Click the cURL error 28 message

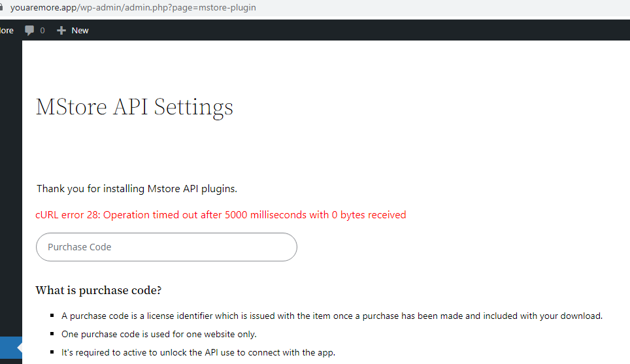point(221,215)
